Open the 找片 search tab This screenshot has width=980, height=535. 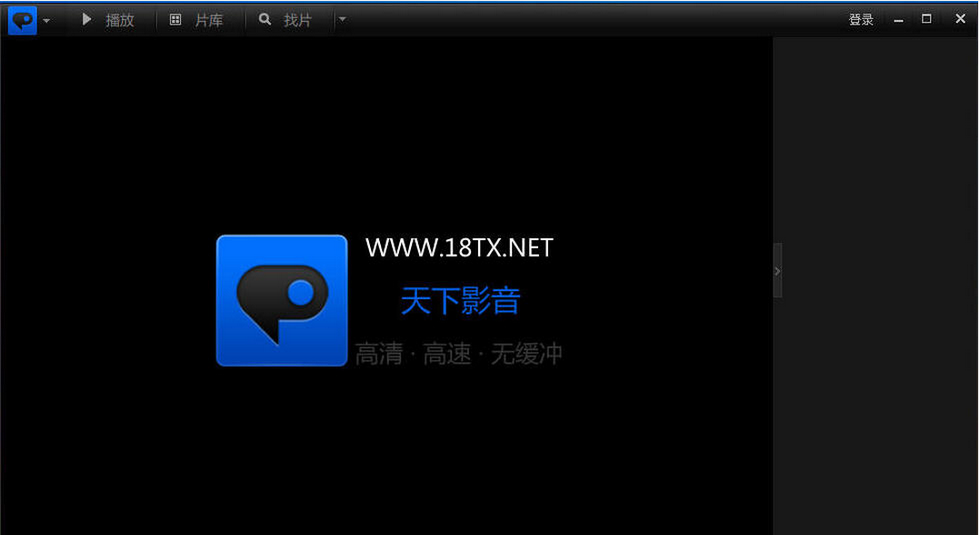pyautogui.click(x=285, y=20)
